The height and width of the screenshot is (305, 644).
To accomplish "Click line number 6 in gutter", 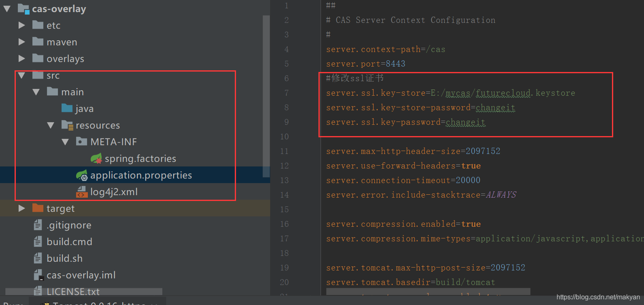I will (286, 78).
